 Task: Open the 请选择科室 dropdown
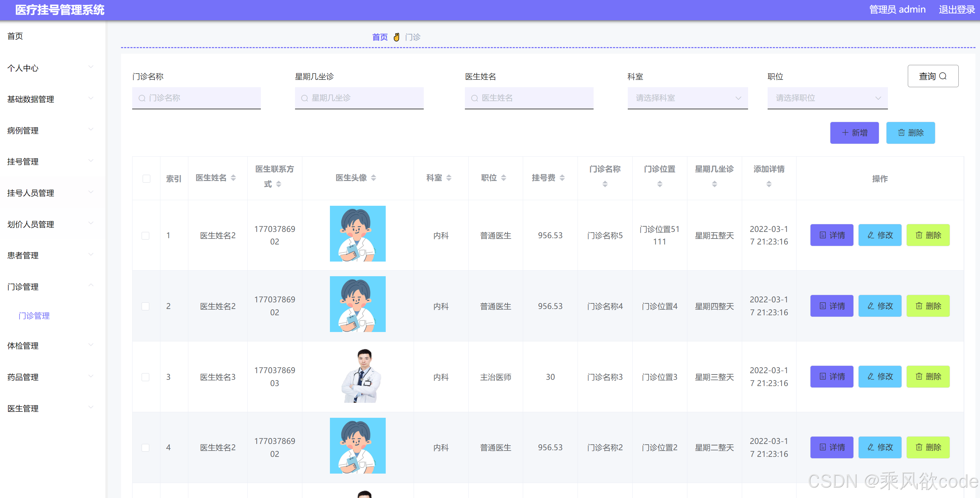point(687,98)
